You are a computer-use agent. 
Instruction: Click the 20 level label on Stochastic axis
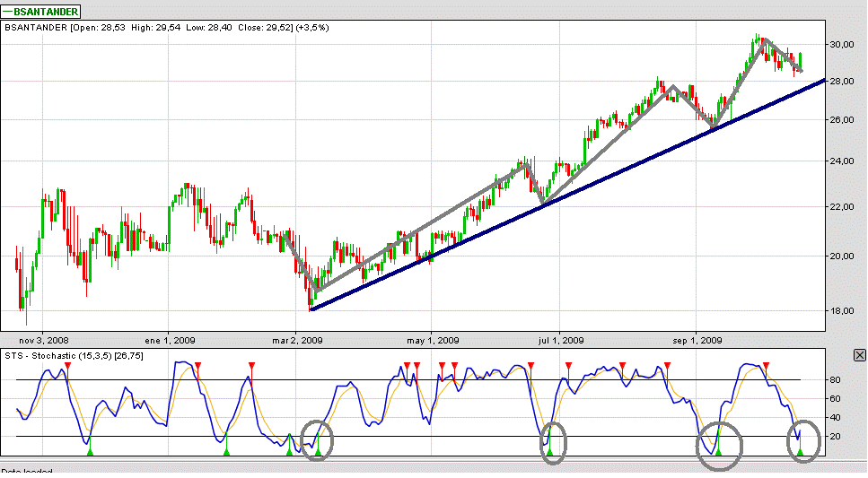tap(834, 437)
